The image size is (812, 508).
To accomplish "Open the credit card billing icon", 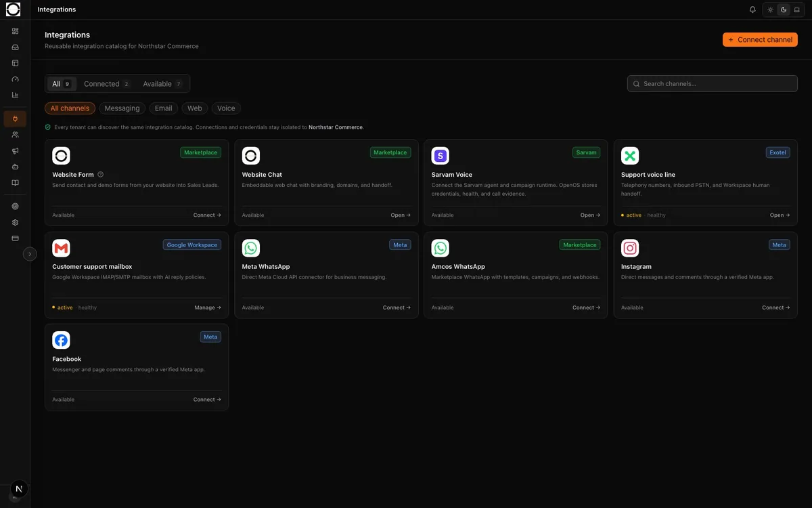I will [x=15, y=238].
